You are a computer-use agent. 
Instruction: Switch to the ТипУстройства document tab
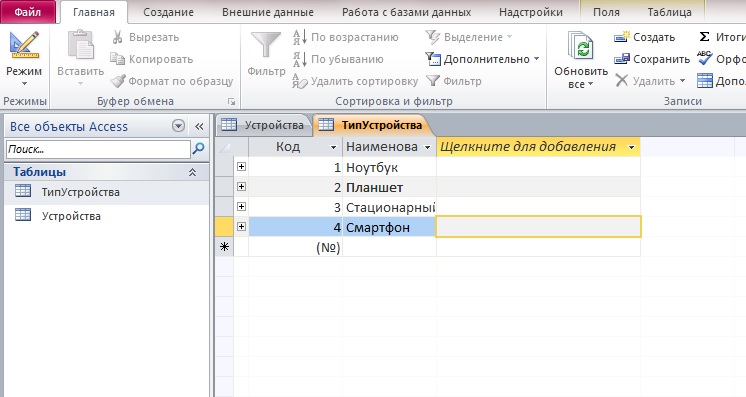click(372, 125)
